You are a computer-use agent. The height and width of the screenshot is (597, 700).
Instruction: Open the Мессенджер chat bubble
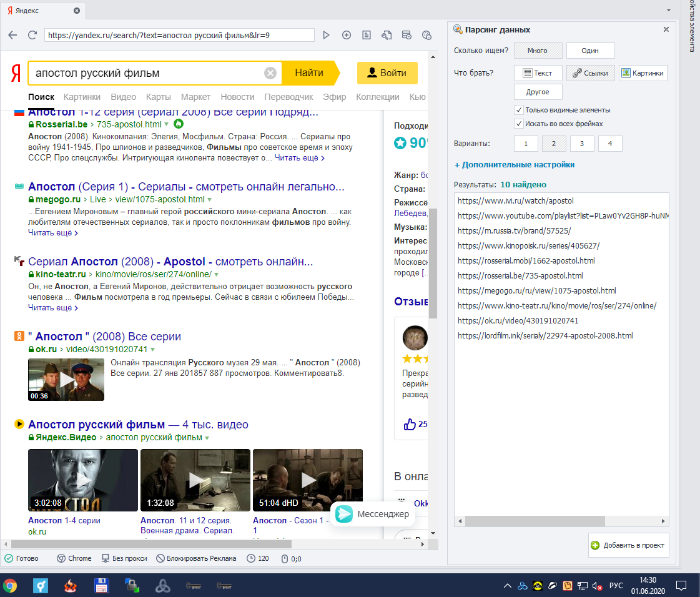tap(373, 514)
